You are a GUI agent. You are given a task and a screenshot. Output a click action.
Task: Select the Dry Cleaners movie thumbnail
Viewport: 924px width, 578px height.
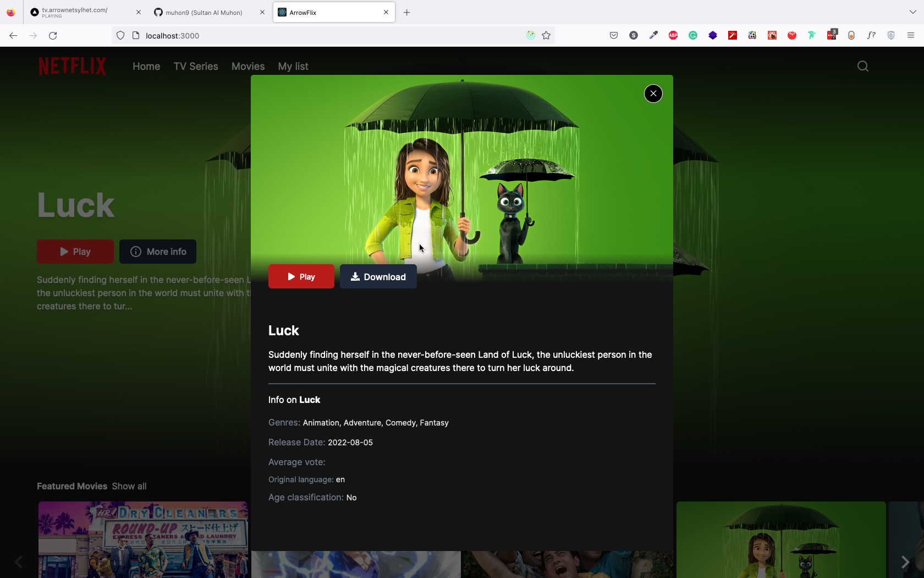143,539
